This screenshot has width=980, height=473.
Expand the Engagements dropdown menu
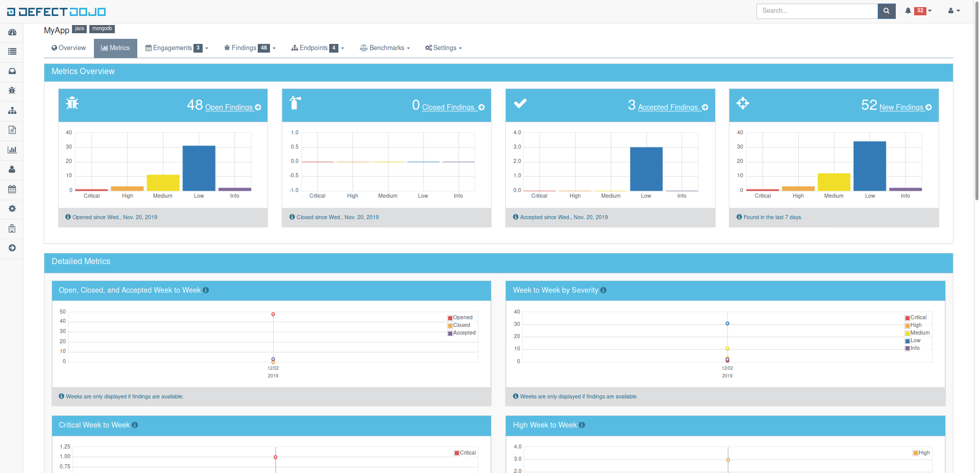pyautogui.click(x=177, y=48)
